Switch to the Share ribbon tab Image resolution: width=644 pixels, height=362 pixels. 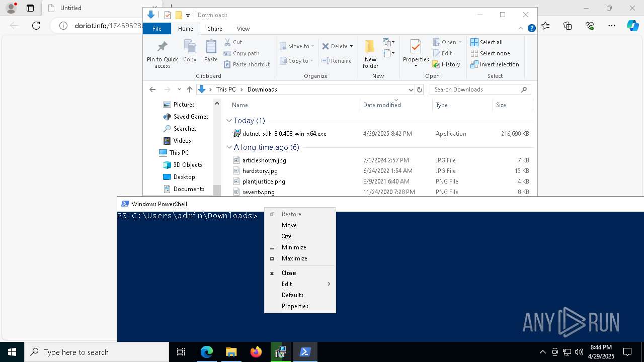215,29
